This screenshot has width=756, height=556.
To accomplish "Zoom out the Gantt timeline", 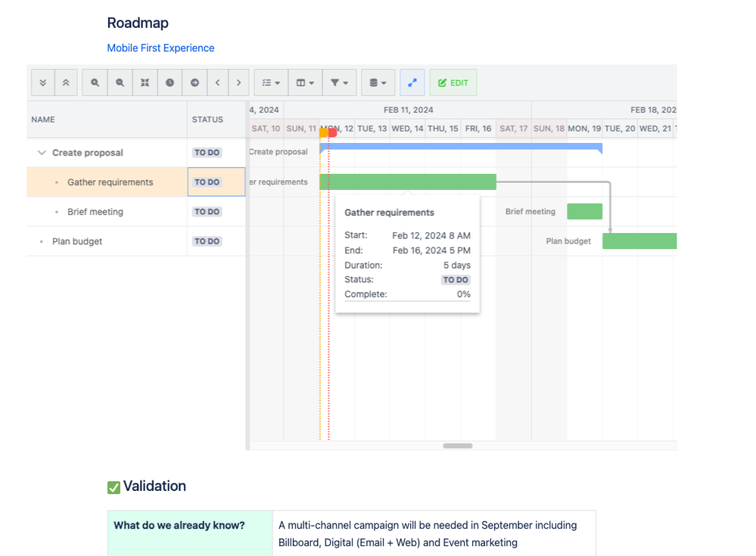I will pyautogui.click(x=120, y=83).
